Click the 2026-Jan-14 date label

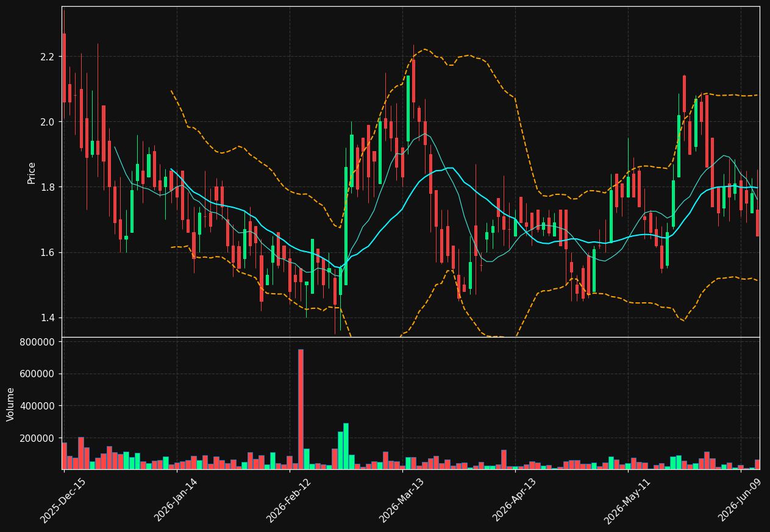pyautogui.click(x=176, y=500)
